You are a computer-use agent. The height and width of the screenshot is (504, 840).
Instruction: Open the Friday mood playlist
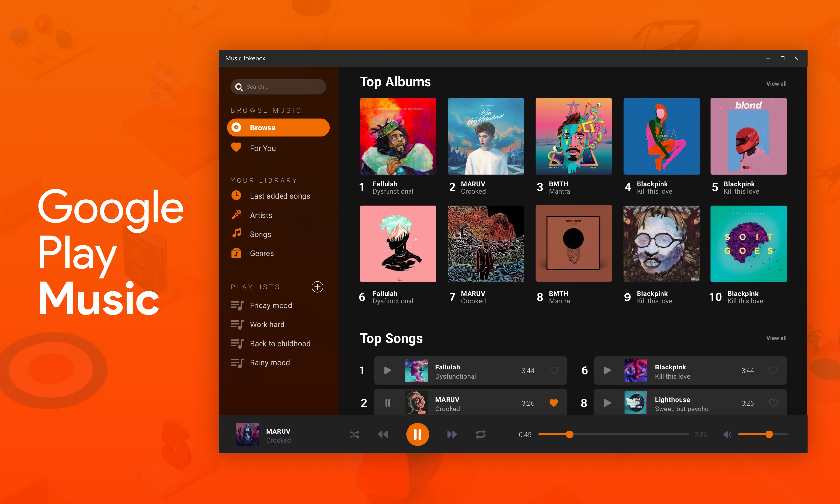tap(271, 305)
